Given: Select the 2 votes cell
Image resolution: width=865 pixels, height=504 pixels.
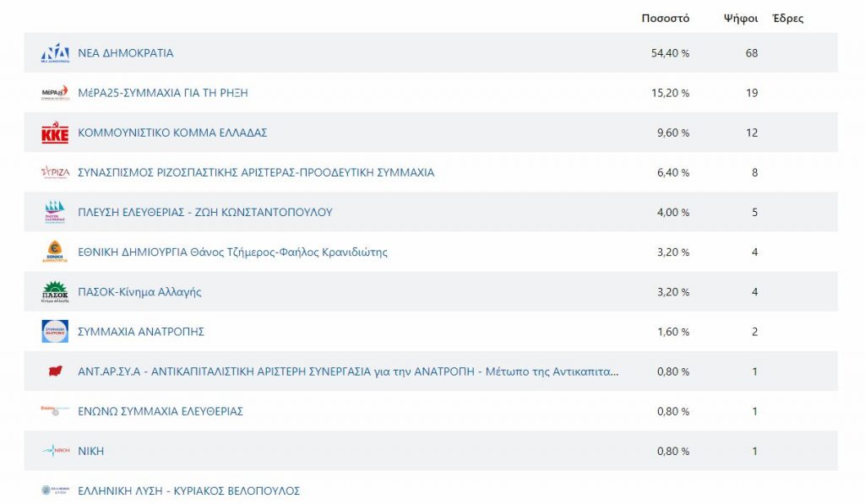Looking at the screenshot, I should click(754, 332).
